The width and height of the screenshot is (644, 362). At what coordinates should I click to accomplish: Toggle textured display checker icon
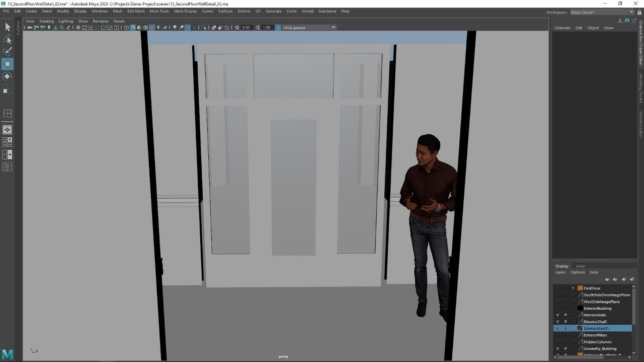[x=151, y=28]
